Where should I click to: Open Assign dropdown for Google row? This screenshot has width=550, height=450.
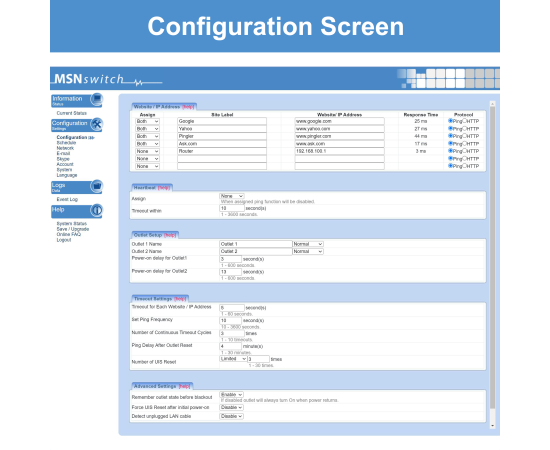[147, 121]
